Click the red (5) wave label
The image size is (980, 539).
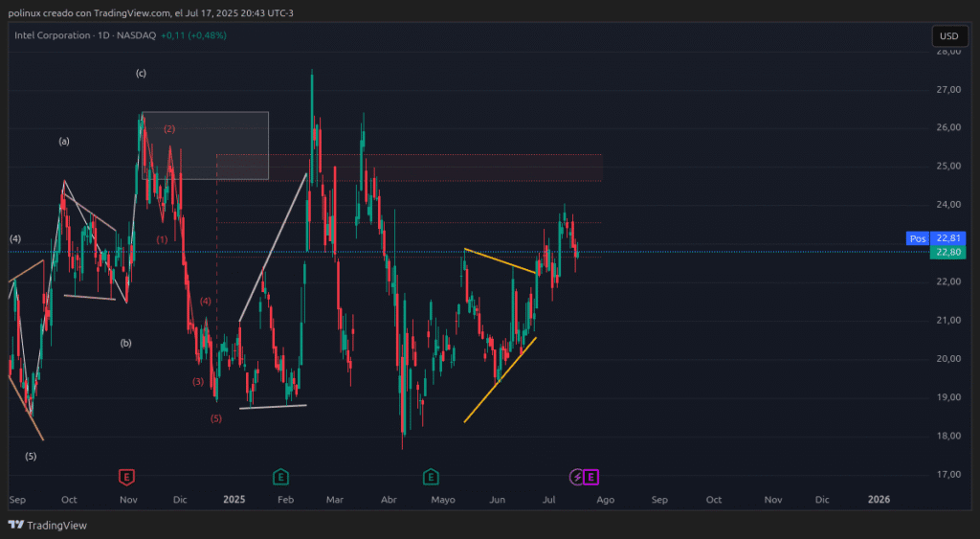[215, 418]
